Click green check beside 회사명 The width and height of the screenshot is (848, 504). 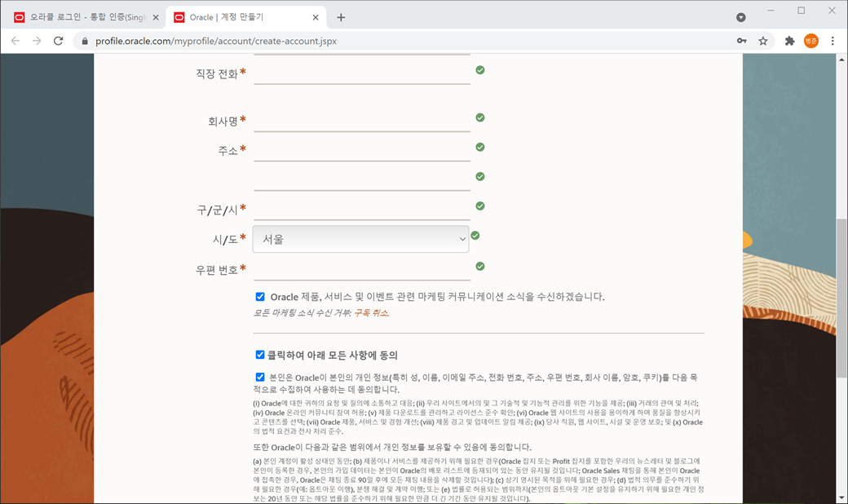click(479, 117)
